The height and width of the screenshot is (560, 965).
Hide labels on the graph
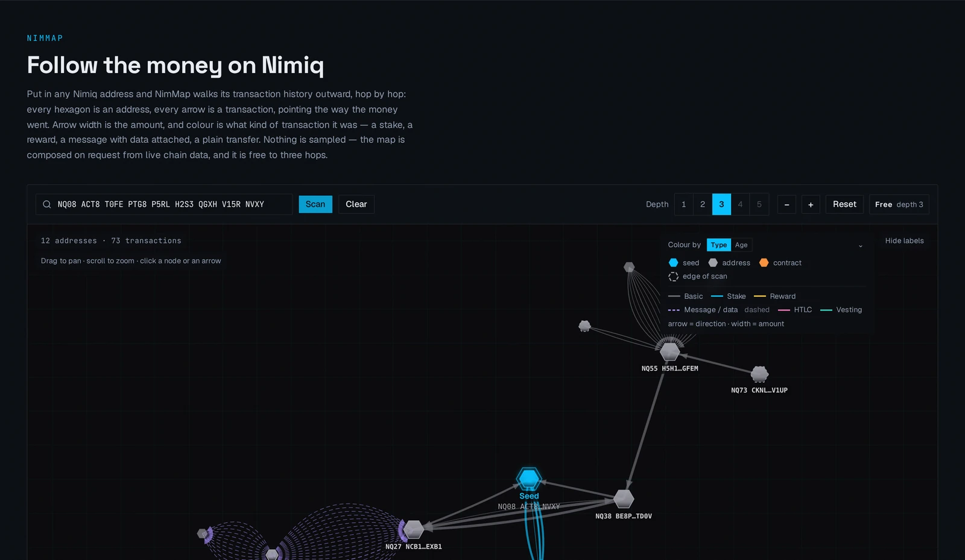(904, 241)
